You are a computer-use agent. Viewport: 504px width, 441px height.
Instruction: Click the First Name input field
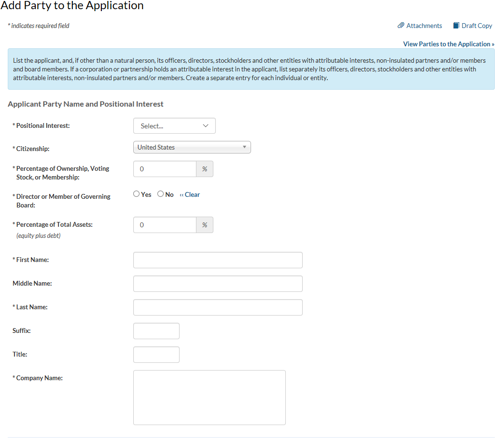[218, 260]
